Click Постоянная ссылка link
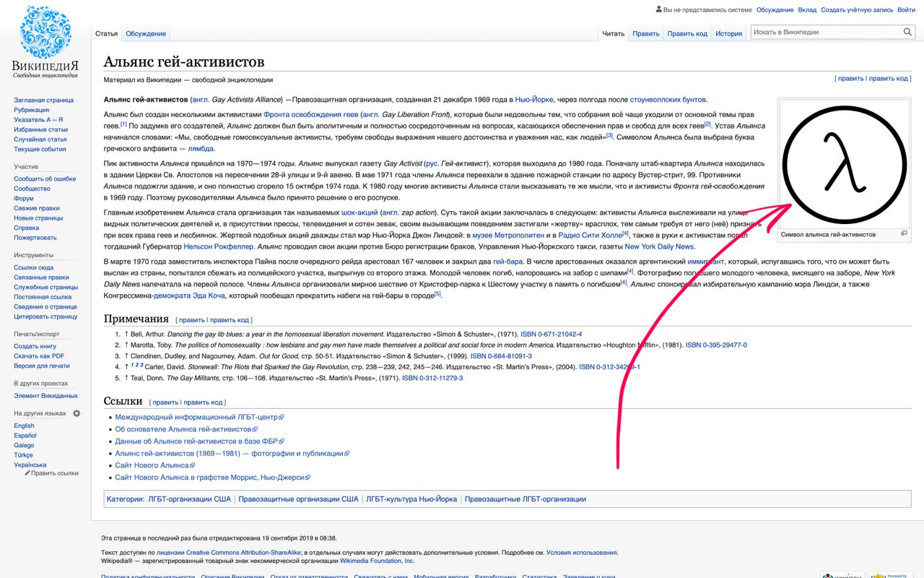The height and width of the screenshot is (578, 924). click(43, 297)
